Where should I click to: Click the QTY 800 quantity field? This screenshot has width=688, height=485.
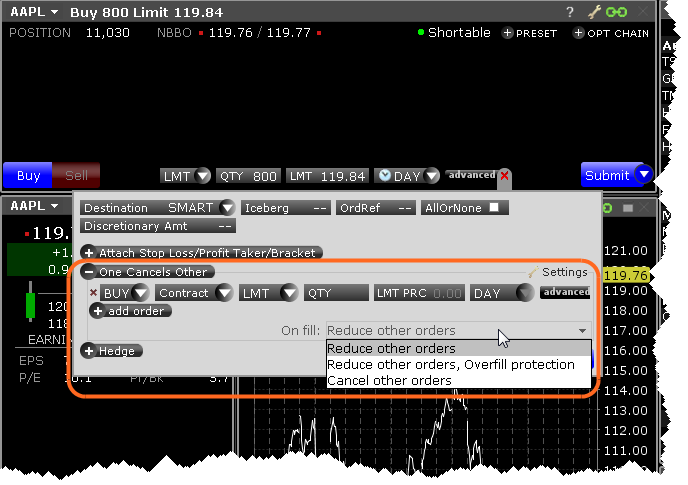tap(248, 176)
